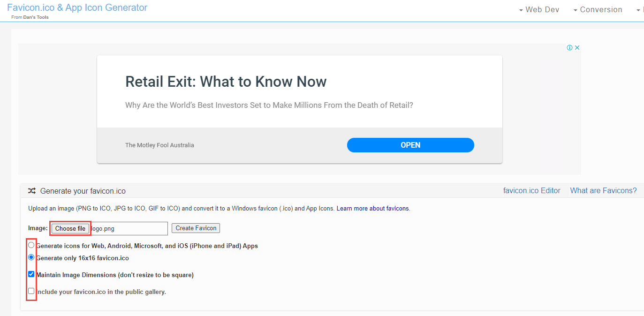Open the Conversion dropdown menu
Image resolution: width=644 pixels, height=316 pixels.
pyautogui.click(x=598, y=9)
